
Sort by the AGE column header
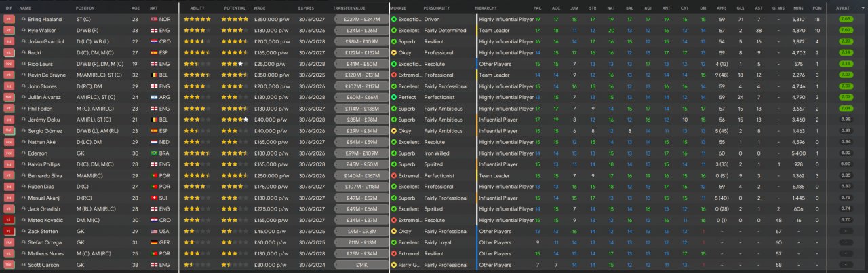135,7
